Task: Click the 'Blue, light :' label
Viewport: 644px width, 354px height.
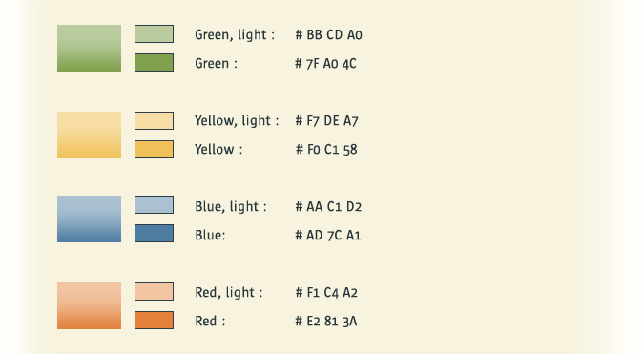Action: click(x=231, y=206)
